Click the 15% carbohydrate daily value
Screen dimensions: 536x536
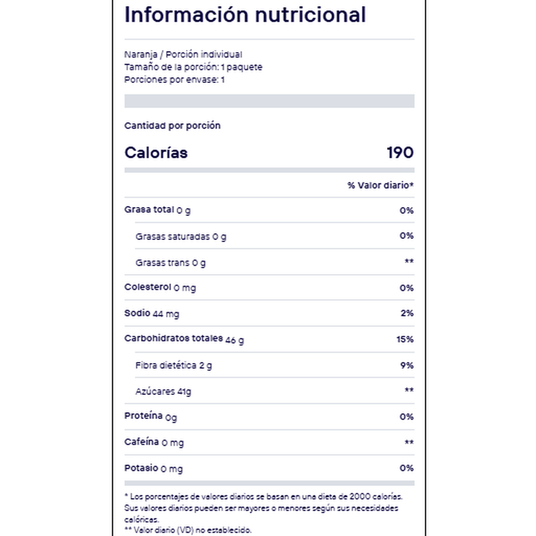(405, 339)
